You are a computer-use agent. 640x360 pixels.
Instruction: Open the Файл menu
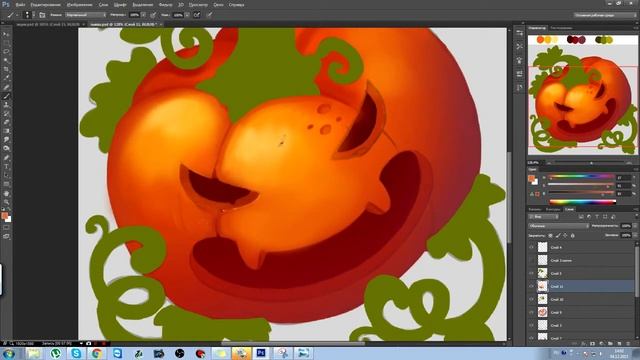(20, 5)
